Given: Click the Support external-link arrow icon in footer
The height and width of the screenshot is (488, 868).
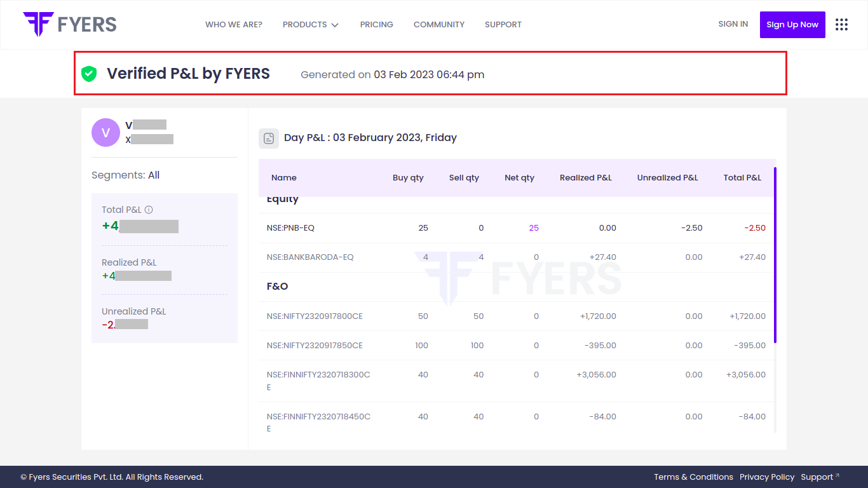Looking at the screenshot, I should click(x=837, y=475).
